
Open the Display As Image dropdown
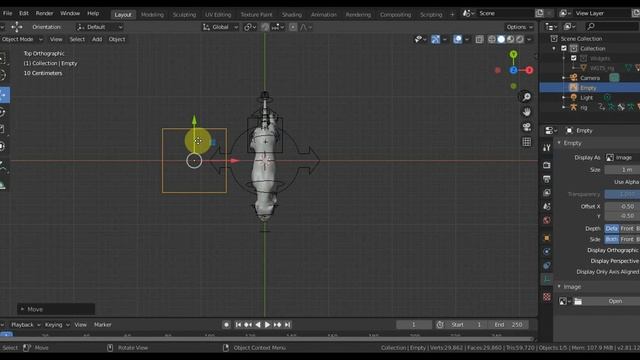click(x=622, y=158)
